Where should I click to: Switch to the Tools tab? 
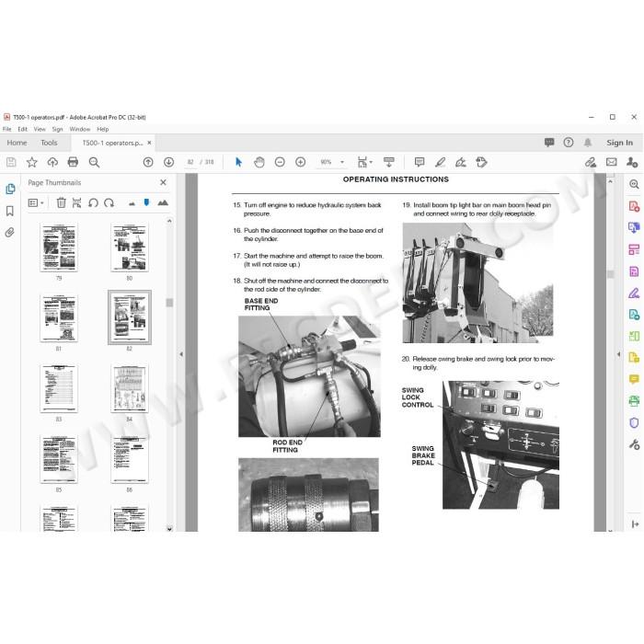[49, 143]
